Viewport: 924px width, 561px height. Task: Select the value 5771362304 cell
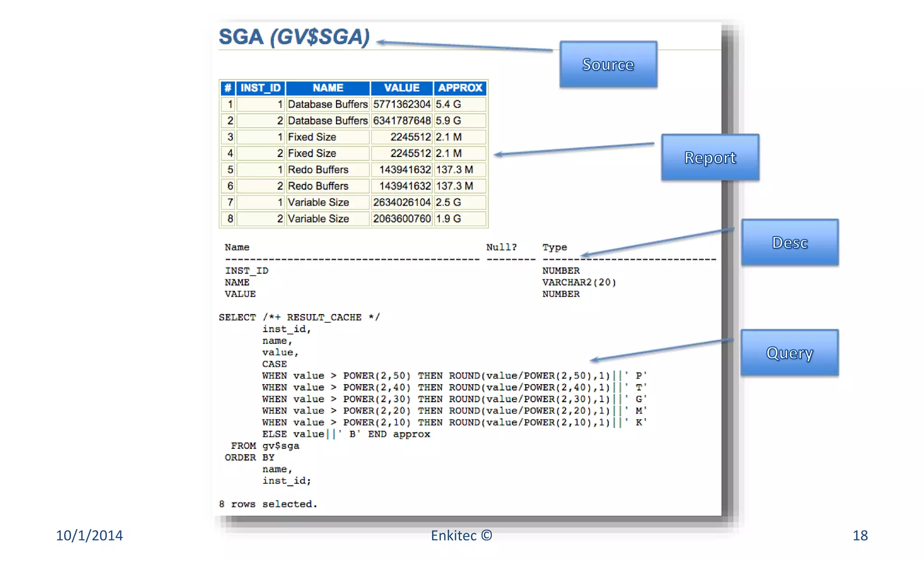[x=402, y=104]
